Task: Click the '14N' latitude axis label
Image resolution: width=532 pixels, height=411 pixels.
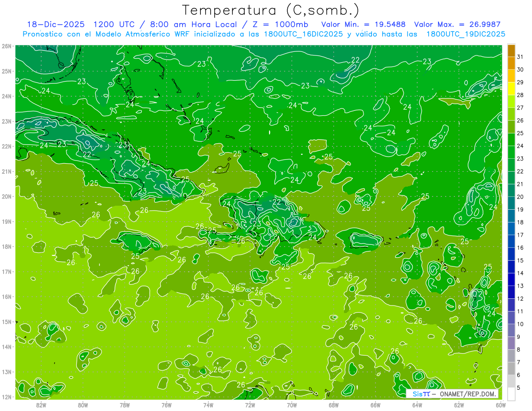Action: point(7,347)
